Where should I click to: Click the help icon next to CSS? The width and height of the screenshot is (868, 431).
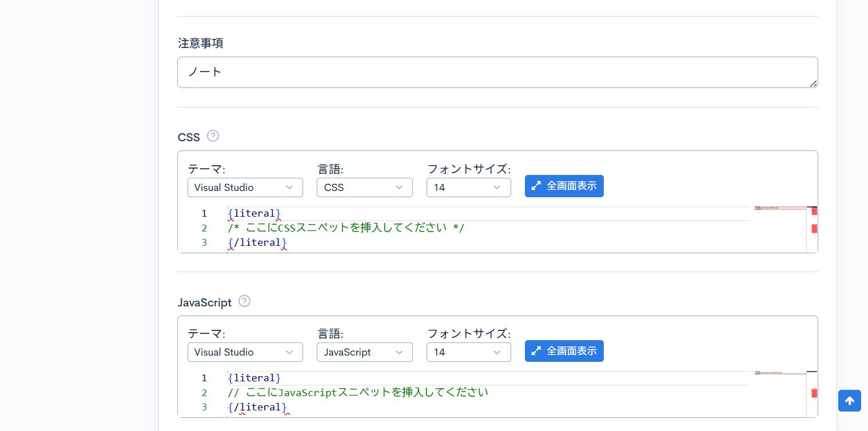click(213, 136)
